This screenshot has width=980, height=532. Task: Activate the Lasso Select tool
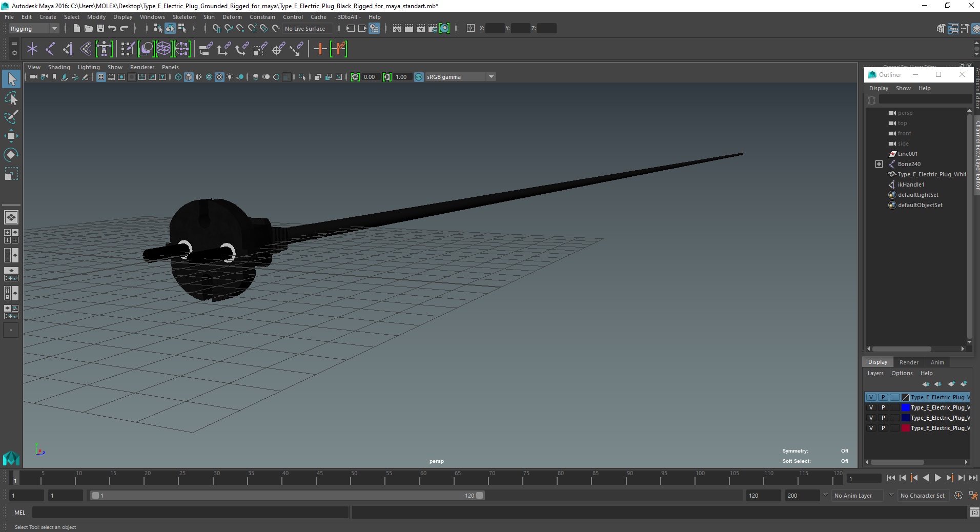[11, 98]
